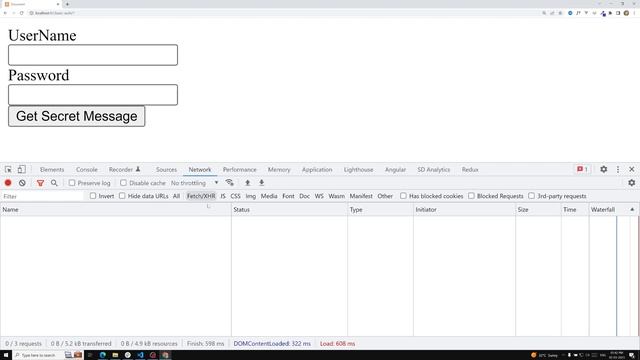Filter requests by All types
The height and width of the screenshot is (360, 640).
176,196
